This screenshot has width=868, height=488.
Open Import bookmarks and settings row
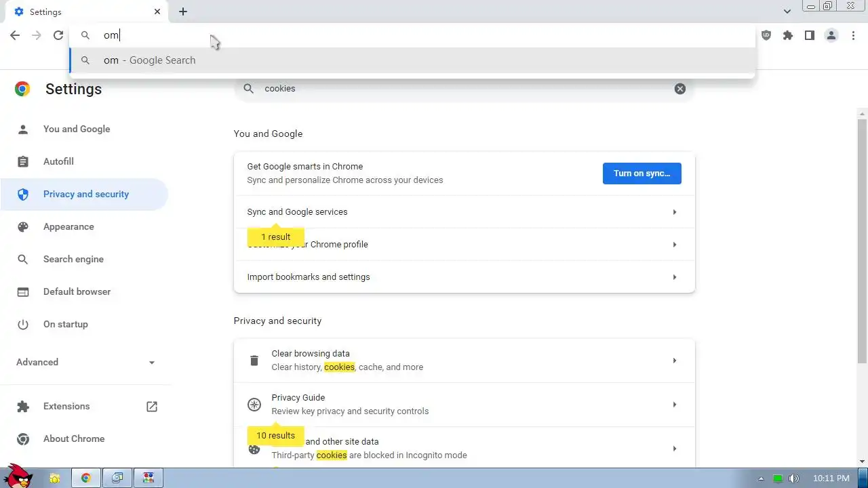click(x=464, y=277)
